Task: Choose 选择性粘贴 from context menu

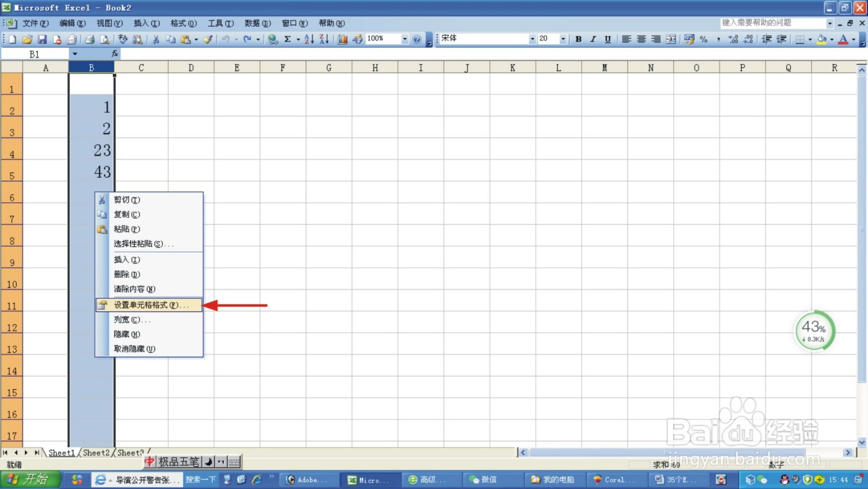Action: pos(149,244)
